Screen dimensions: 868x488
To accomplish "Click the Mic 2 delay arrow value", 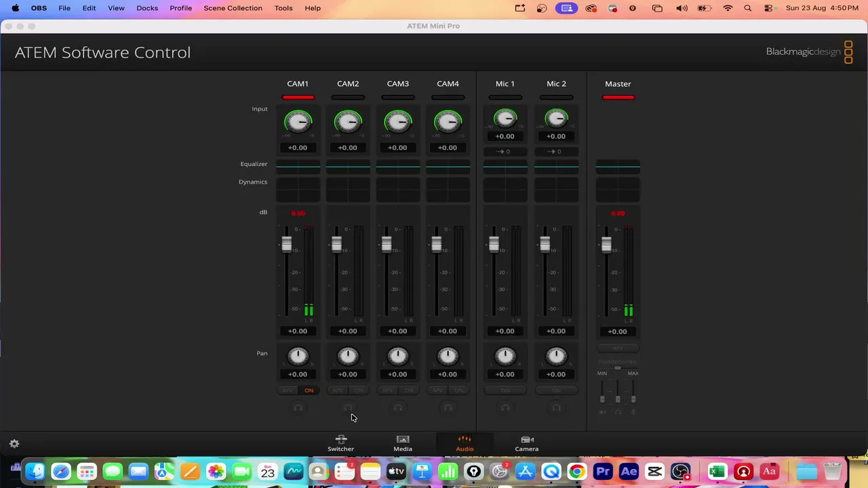I will (x=556, y=152).
